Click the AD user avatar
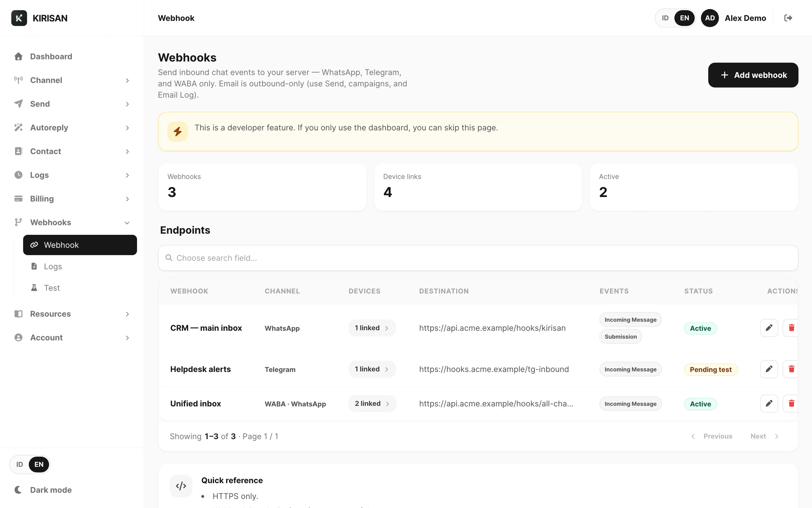 point(710,18)
